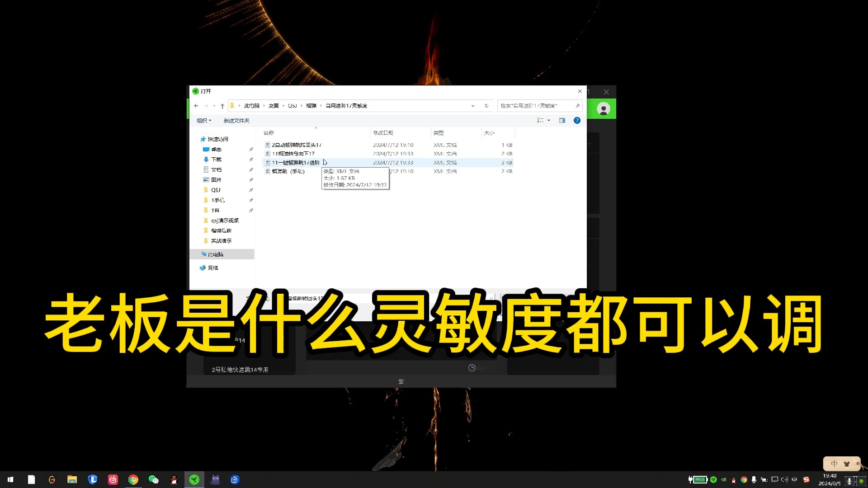This screenshot has height=488, width=868.
Task: Open the qsj演示视频 folder in the navigation pane
Action: point(225,221)
